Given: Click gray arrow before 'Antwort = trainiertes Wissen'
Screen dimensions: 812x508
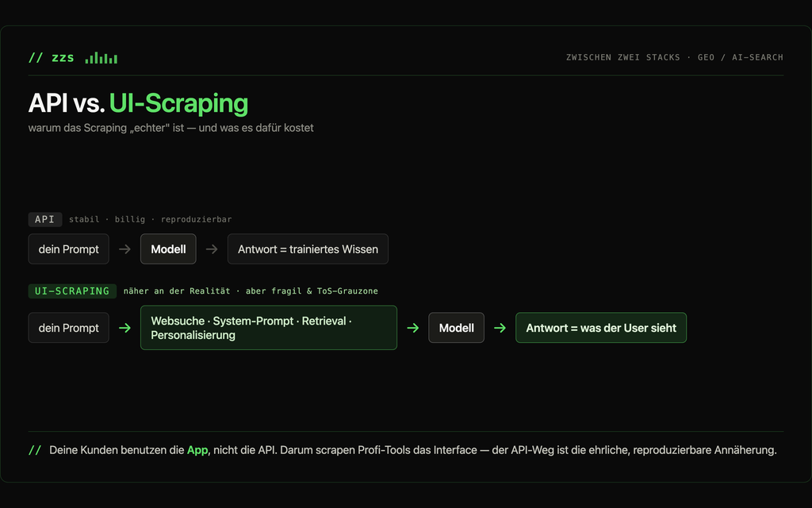Looking at the screenshot, I should (212, 248).
